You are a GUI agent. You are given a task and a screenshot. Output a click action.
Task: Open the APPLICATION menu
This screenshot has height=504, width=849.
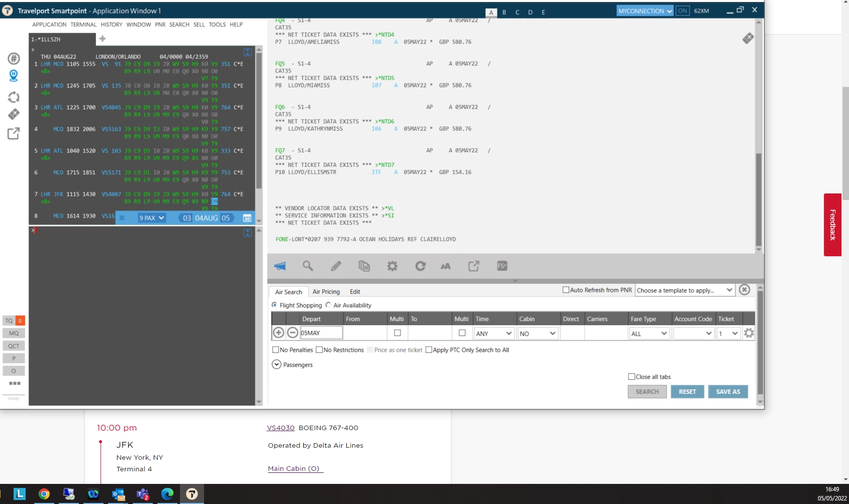click(49, 25)
